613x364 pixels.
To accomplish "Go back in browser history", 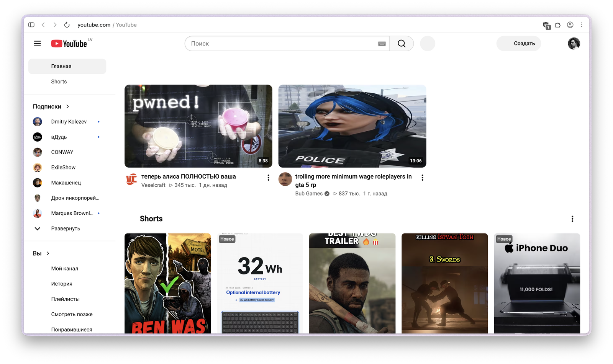I will click(x=43, y=25).
